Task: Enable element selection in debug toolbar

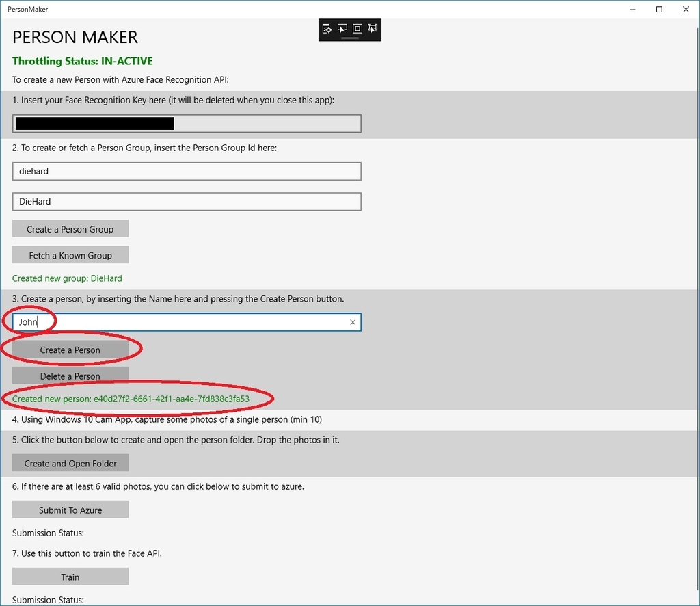Action: 342,29
